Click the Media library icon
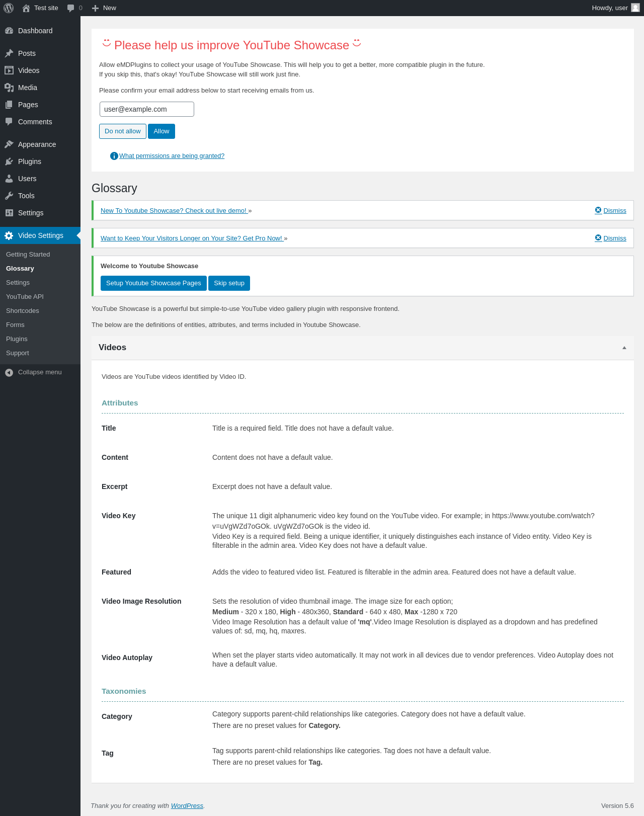644x816 pixels. (9, 88)
